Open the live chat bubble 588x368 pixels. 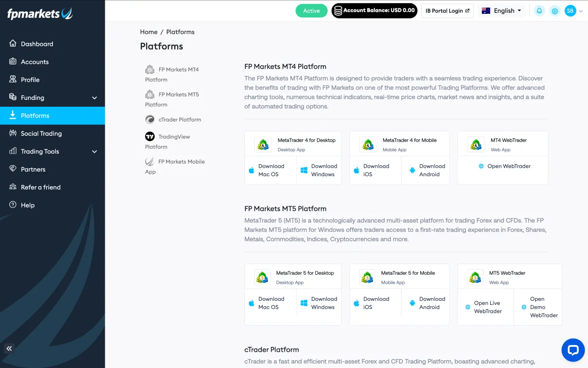point(573,351)
